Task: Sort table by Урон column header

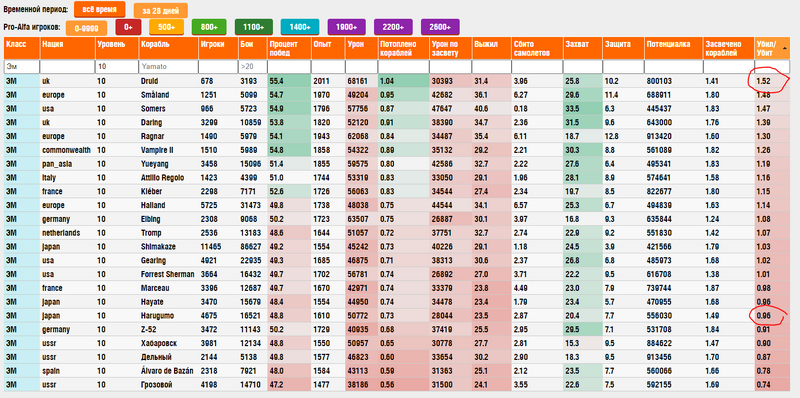Action: pyautogui.click(x=361, y=48)
